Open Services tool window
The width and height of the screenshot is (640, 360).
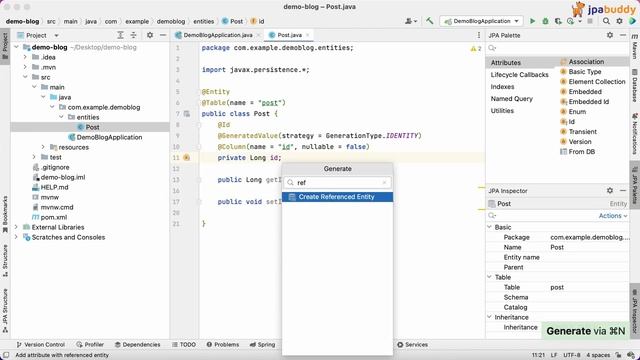pyautogui.click(x=412, y=344)
